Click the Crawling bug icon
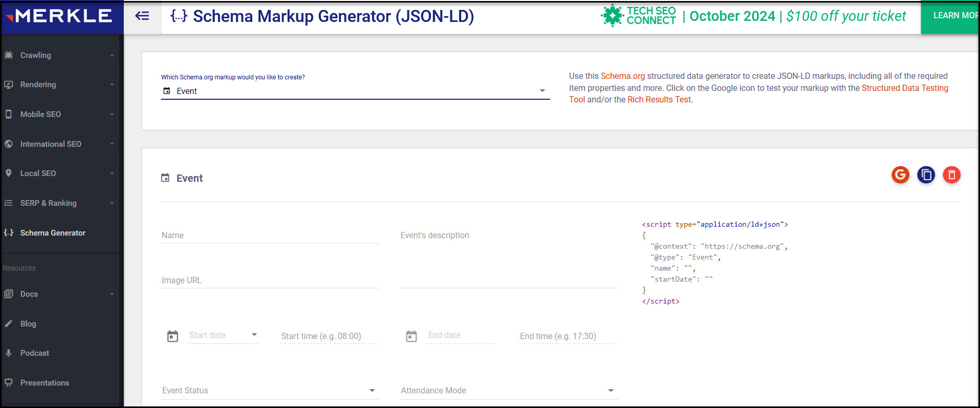 (x=9, y=55)
